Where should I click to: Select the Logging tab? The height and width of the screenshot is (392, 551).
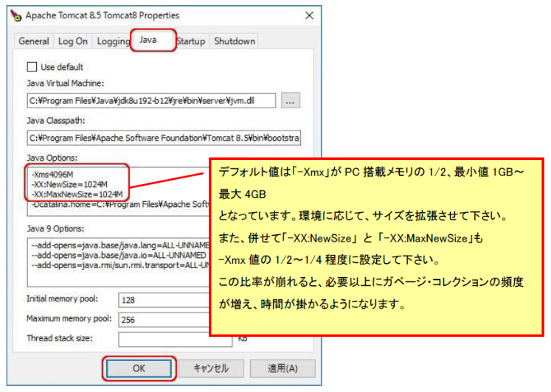pos(113,42)
